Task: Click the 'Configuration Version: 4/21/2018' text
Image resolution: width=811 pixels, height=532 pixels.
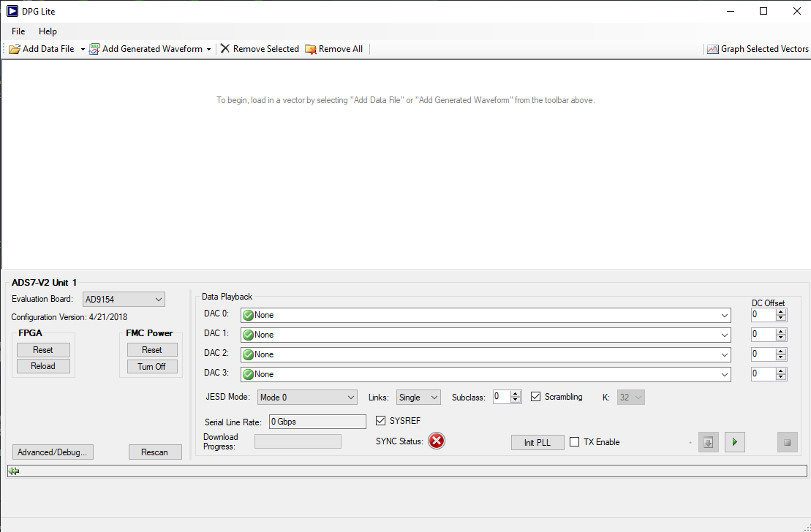Action: (69, 317)
